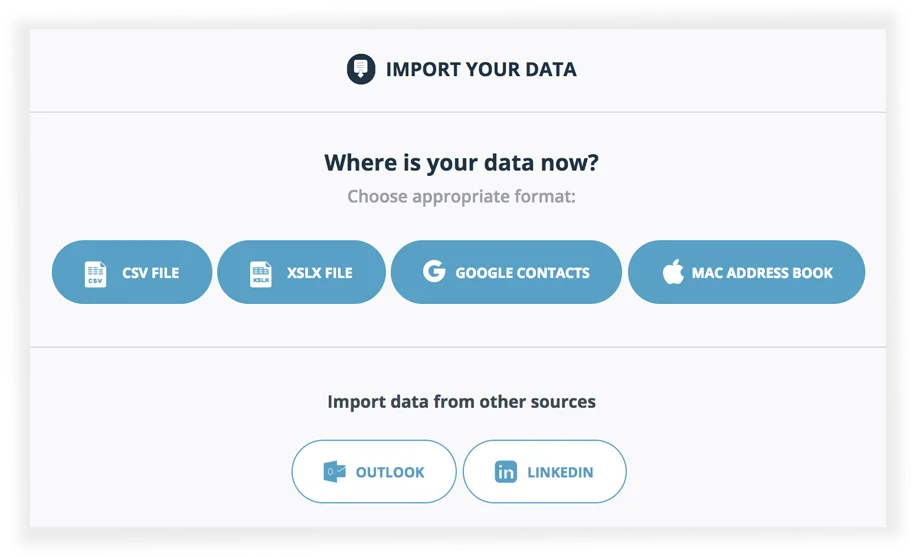This screenshot has height=557, width=916.
Task: Choose the 'CSV FILE' import option
Action: click(132, 272)
